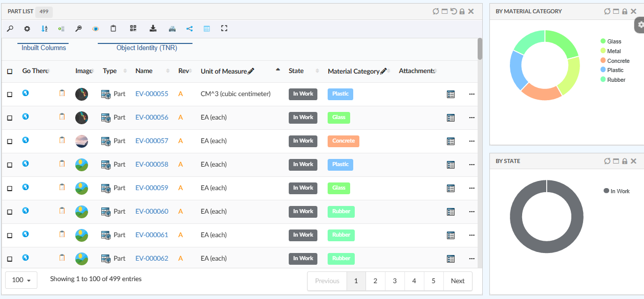Click the Next pagination button
This screenshot has width=644, height=299.
[x=457, y=281]
